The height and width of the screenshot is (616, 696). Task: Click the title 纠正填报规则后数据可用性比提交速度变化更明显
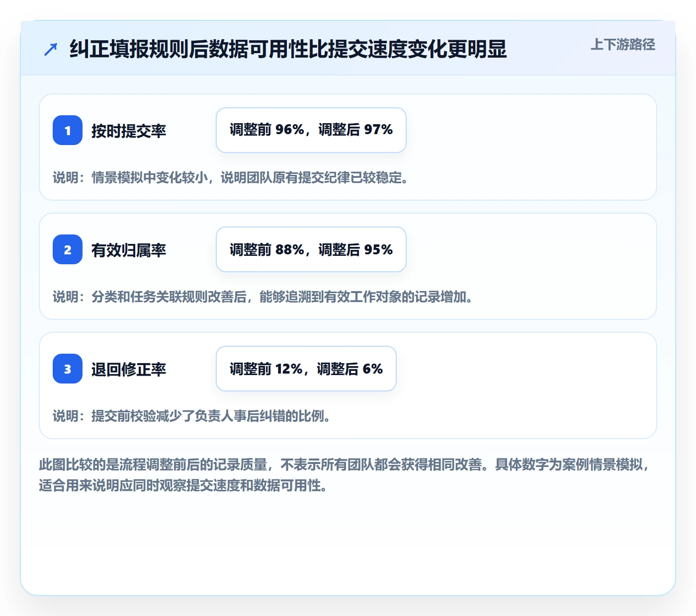coord(288,49)
